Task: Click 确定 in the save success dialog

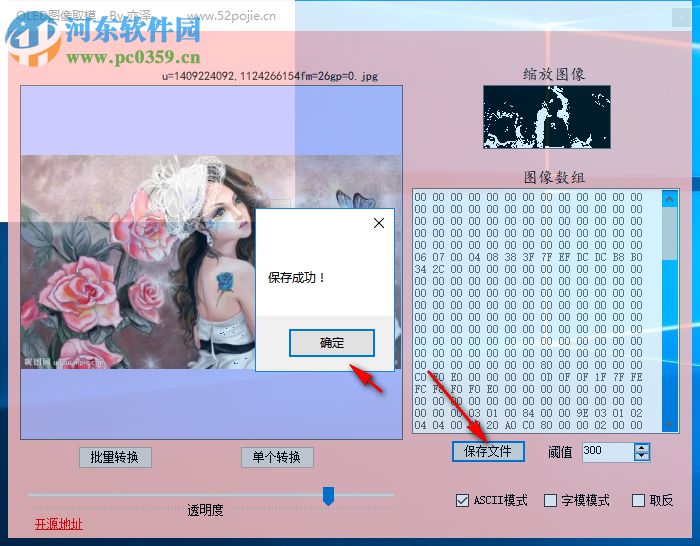Action: tap(332, 343)
